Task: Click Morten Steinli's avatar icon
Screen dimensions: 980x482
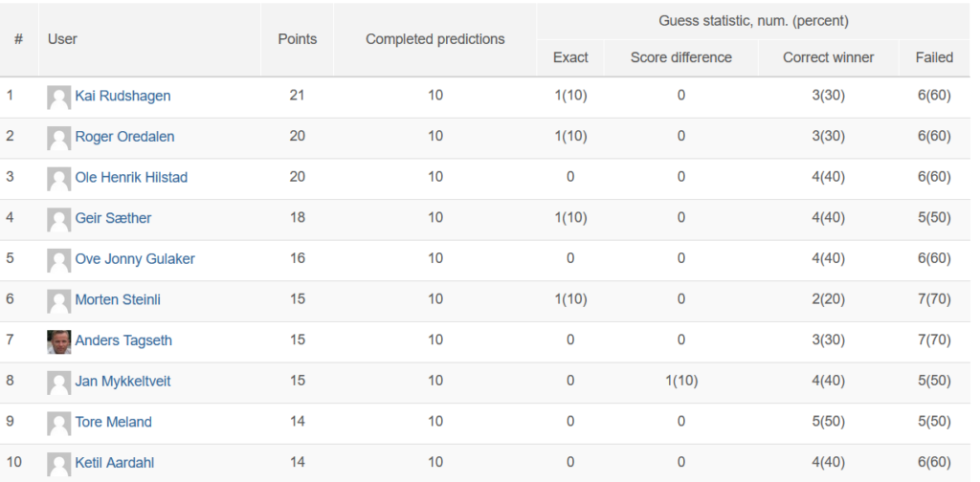Action: pos(58,301)
